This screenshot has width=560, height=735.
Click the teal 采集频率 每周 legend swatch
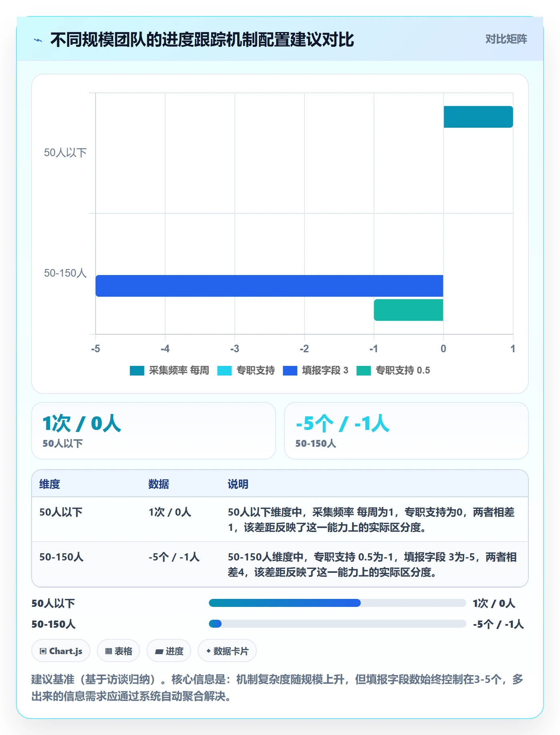[x=137, y=371]
